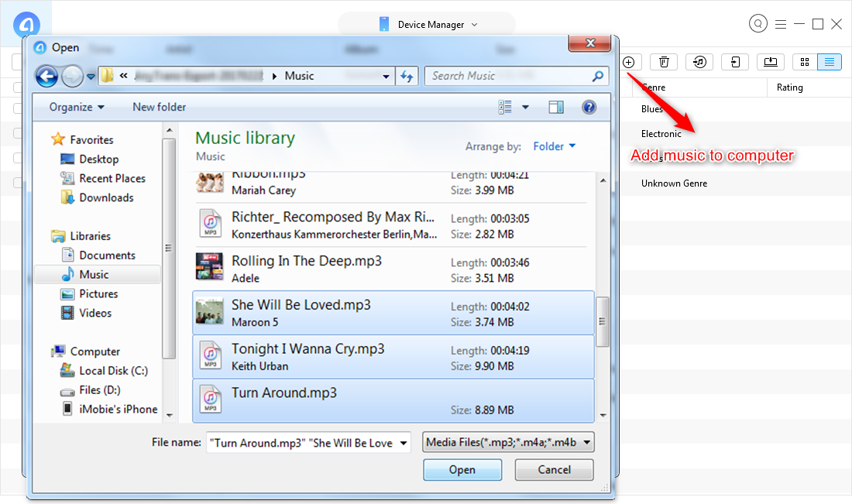Open the Organize menu
The image size is (852, 504).
[x=76, y=108]
